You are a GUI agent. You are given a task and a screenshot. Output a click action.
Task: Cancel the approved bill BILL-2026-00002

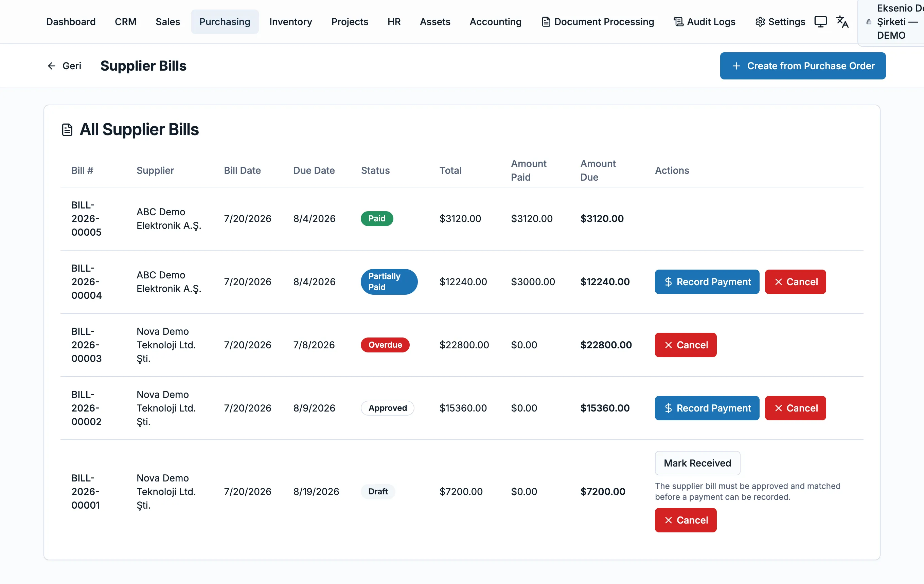point(795,408)
